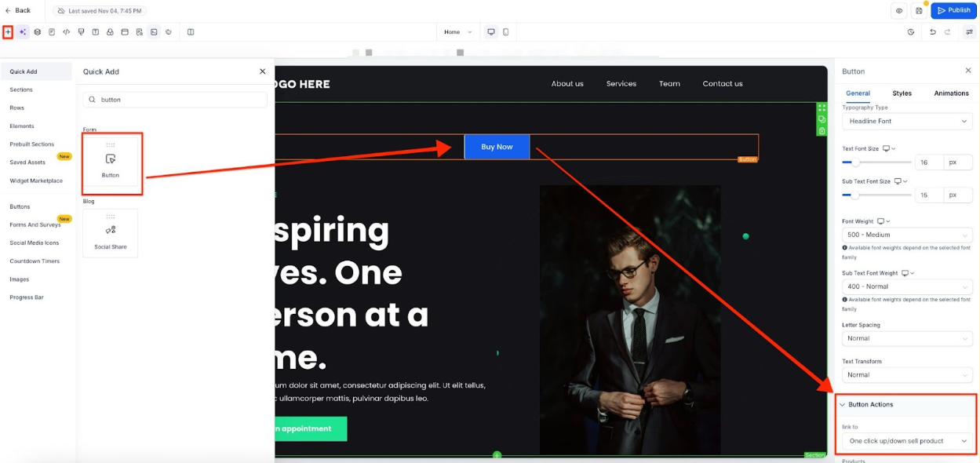Screen dimensions: 980x463
Task: Select Quick Add in sidebar
Action: click(37, 71)
